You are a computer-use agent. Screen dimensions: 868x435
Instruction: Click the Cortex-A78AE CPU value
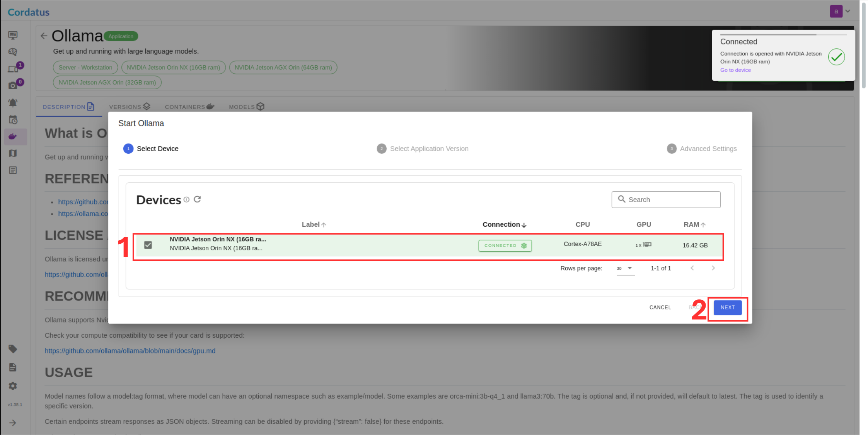[582, 244]
